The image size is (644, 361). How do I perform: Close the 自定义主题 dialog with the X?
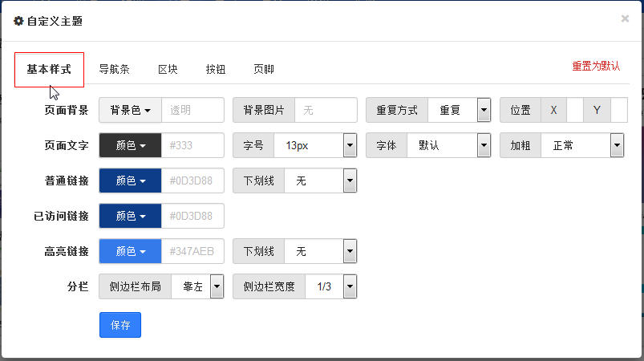(x=625, y=18)
